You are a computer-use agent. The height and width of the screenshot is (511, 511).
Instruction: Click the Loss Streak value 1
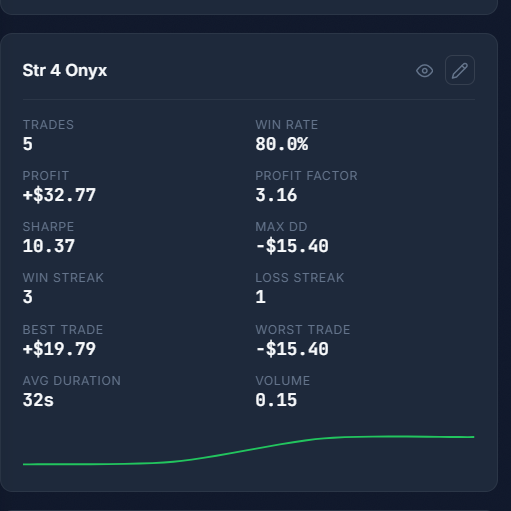[261, 297]
